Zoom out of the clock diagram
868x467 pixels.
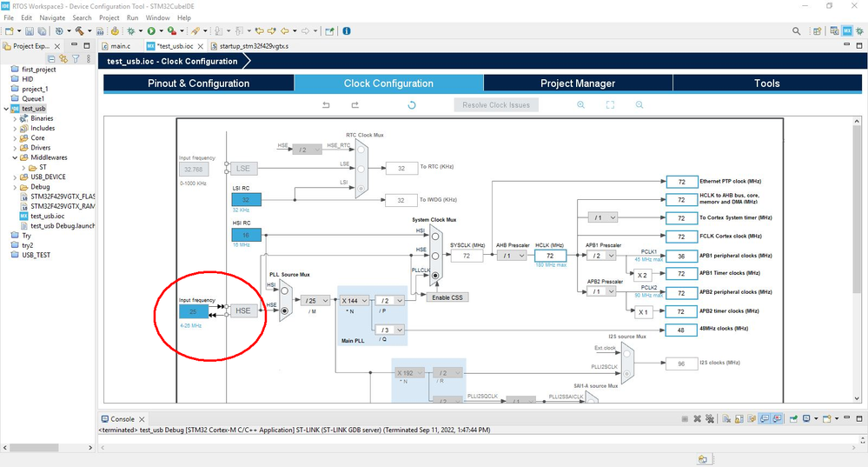(639, 104)
